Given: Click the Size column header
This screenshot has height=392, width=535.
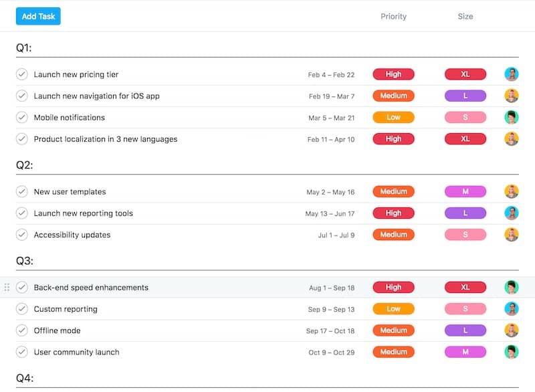Looking at the screenshot, I should (465, 17).
